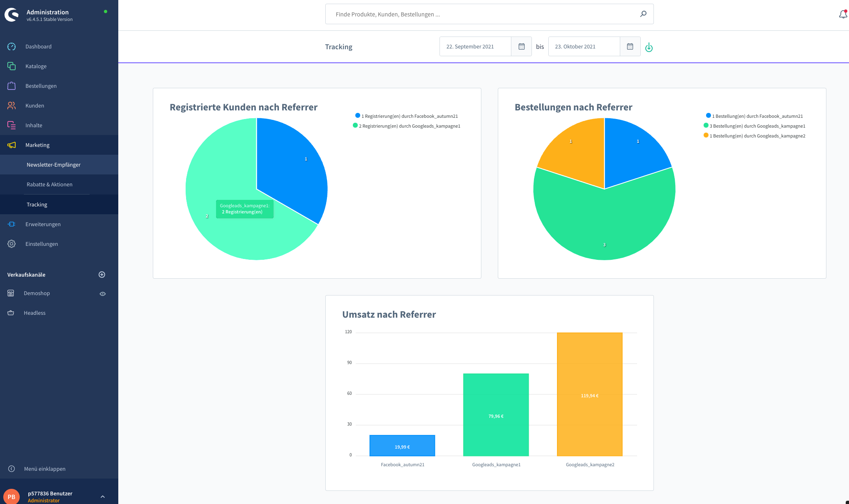Click the Facebook_autumn21 axis label
The width and height of the screenshot is (849, 504).
[403, 465]
